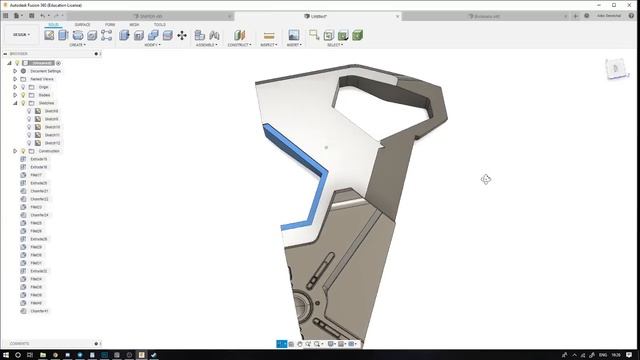The image size is (640, 360).
Task: Open the INSPECT dropdown menu
Action: [x=269, y=45]
